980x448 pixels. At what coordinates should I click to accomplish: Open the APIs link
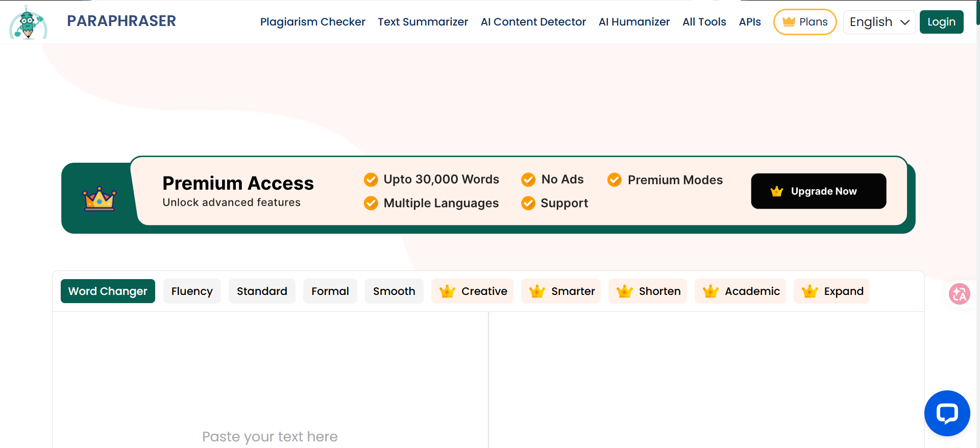(x=750, y=22)
